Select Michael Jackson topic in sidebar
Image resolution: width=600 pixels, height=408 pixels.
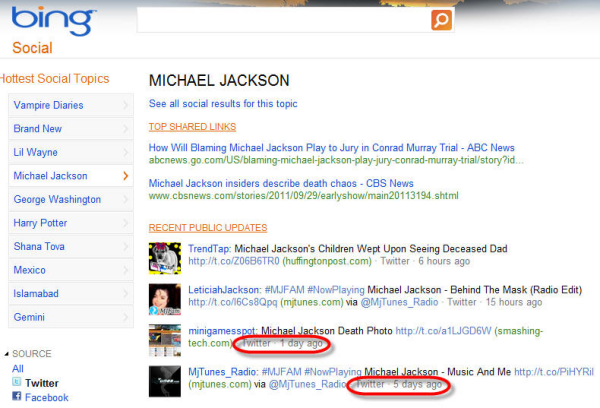pyautogui.click(x=71, y=176)
